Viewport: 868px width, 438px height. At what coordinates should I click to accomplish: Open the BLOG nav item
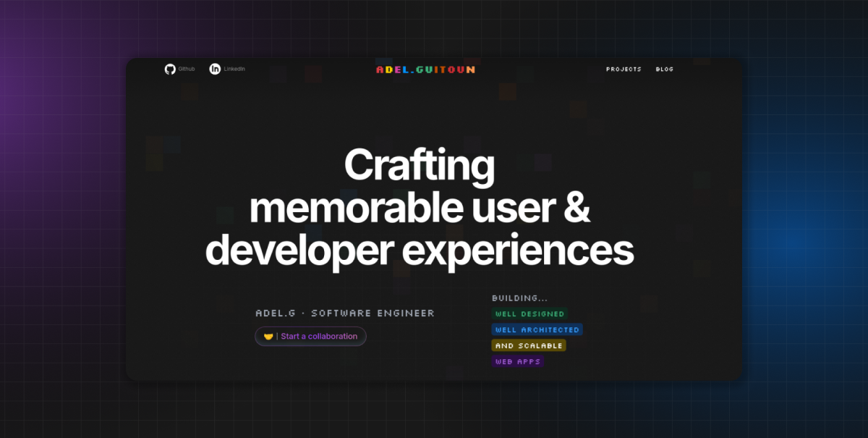(665, 70)
